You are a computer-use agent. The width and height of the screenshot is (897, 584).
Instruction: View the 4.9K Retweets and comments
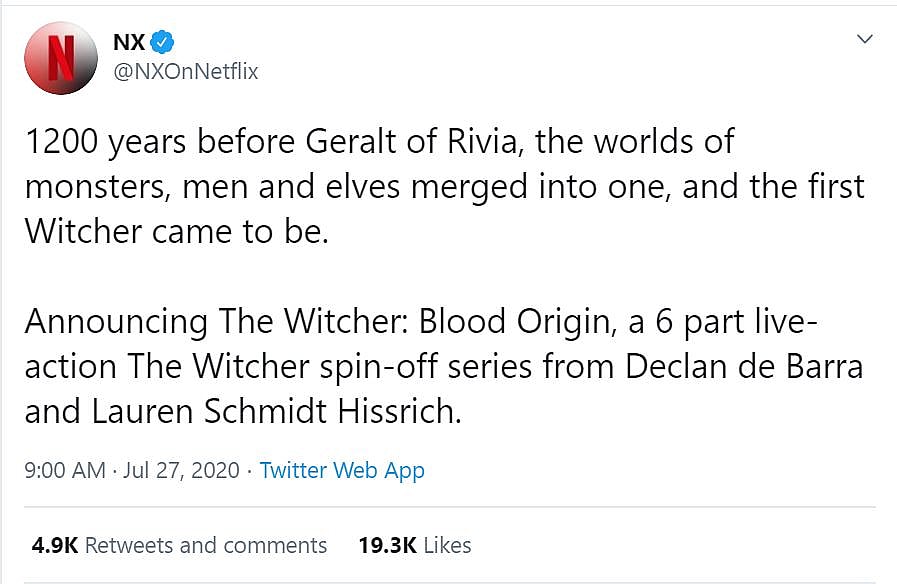coord(205,545)
